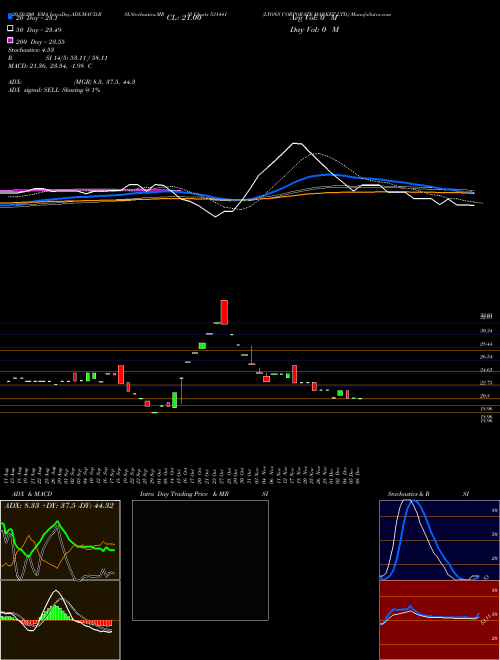
Task: Click the tallest red candlestick at the price peak
Action: (224, 312)
